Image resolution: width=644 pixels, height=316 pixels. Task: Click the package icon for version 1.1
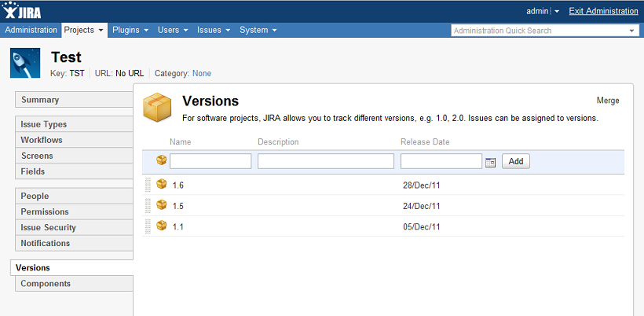162,225
